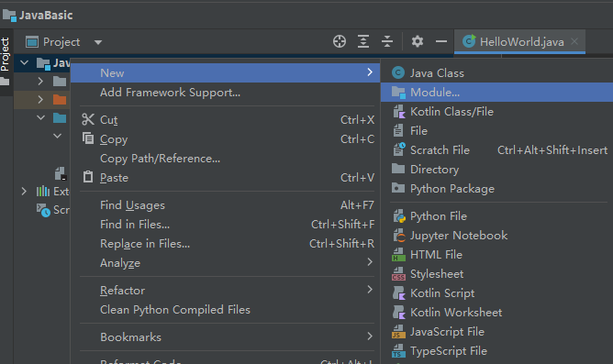Click the Cut scissors icon

tap(88, 119)
